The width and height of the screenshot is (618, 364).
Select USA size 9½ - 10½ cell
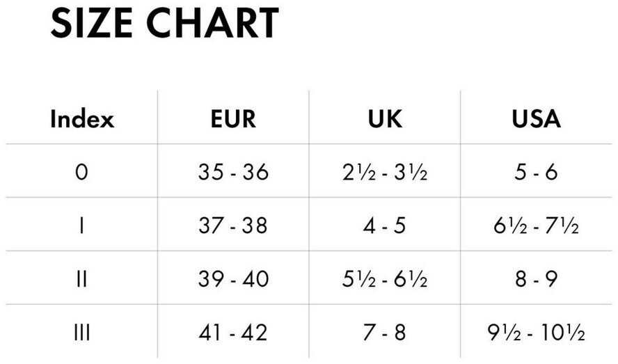pos(536,333)
